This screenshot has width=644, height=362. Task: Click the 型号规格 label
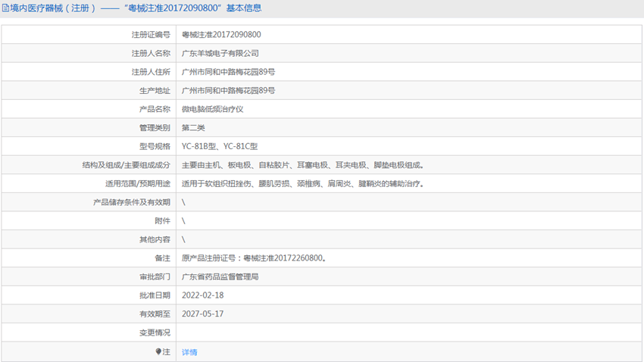click(155, 146)
